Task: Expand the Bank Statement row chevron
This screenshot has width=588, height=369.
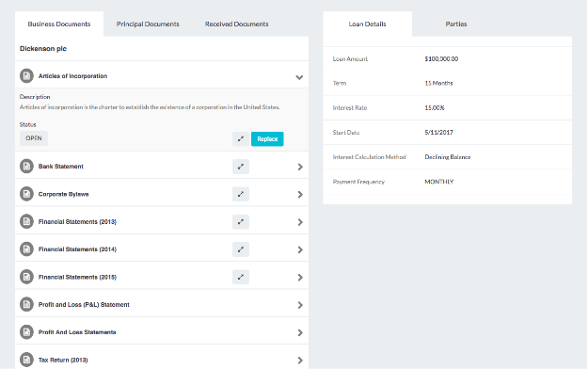Action: click(x=300, y=167)
